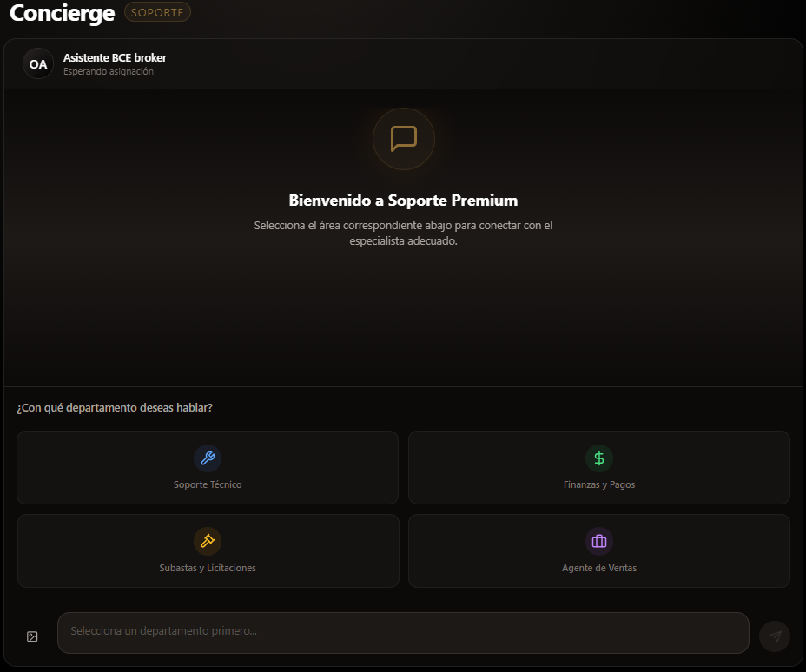The width and height of the screenshot is (806, 672).
Task: Select the gavel icon for Subastas y Licitaciones
Action: coord(208,541)
